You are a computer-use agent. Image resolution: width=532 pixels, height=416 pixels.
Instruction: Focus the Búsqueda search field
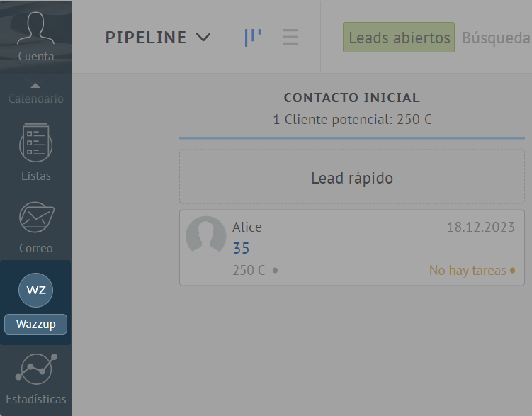[496, 38]
